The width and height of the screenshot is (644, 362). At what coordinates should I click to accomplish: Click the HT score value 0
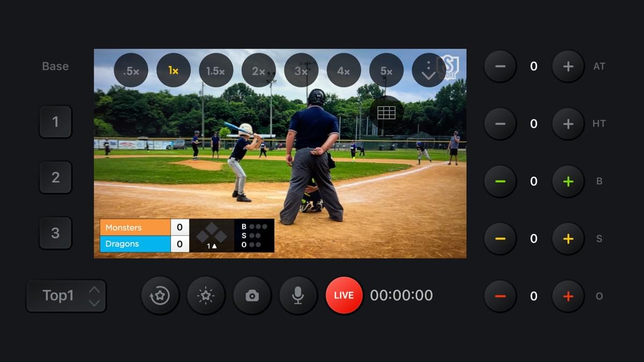534,124
